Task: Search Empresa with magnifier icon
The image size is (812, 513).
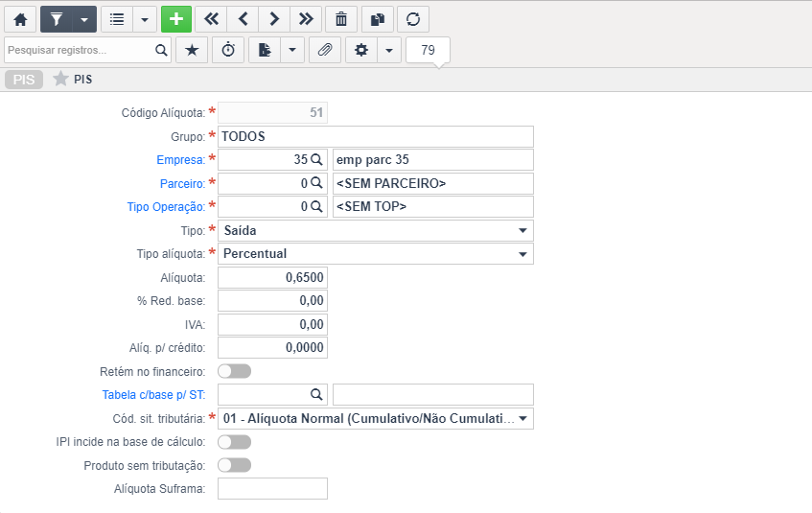Action: coord(316,159)
